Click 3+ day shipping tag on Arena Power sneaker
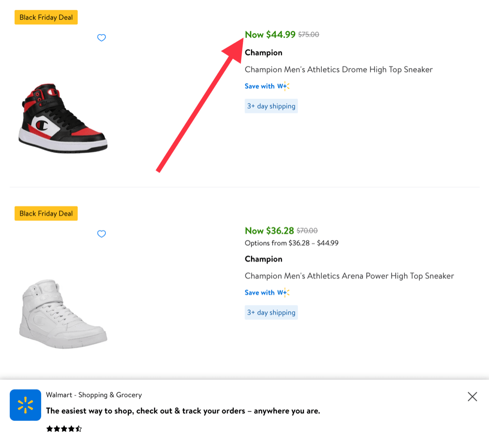The width and height of the screenshot is (489, 448). 271,312
